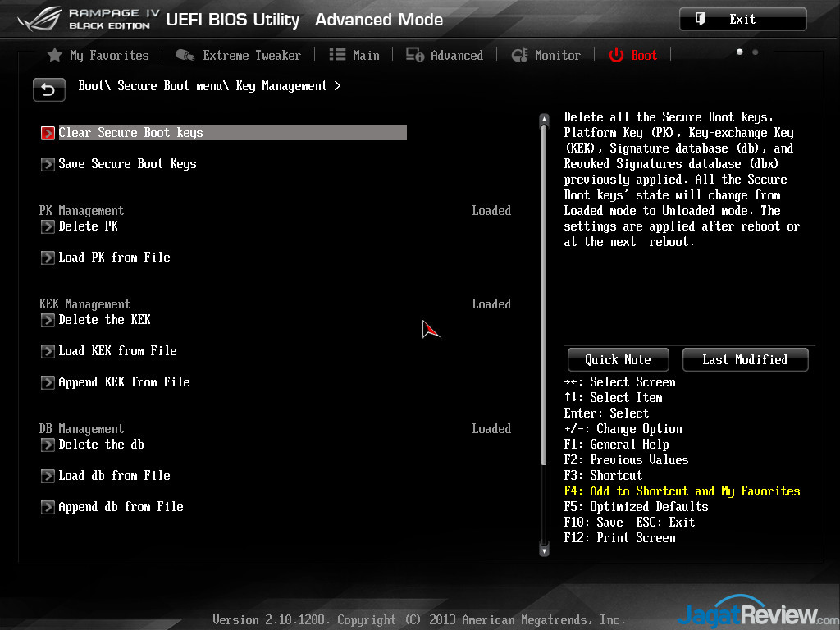Click the star icon for My Favorites
840x630 pixels.
point(55,55)
